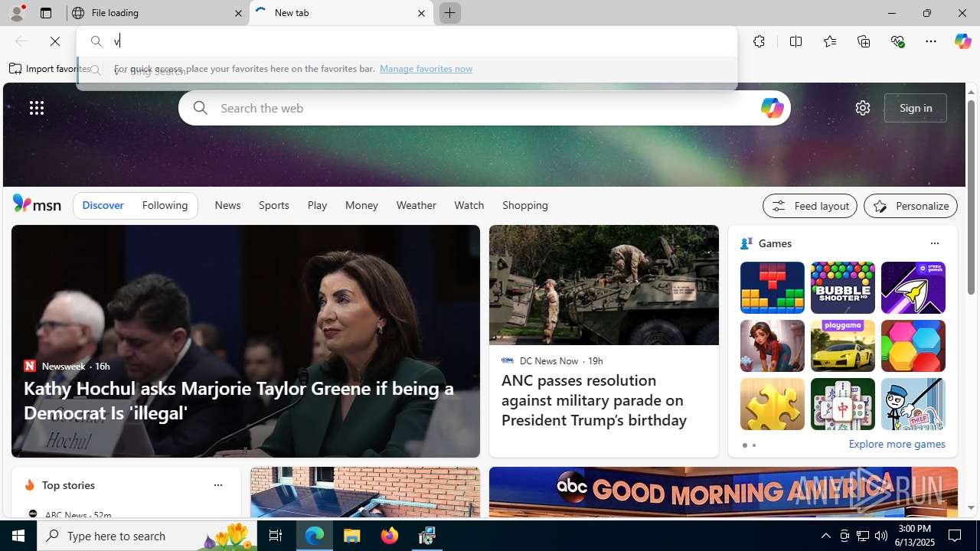The width and height of the screenshot is (980, 551).
Task: Open Bubble Shooter game tile
Action: coord(842,288)
